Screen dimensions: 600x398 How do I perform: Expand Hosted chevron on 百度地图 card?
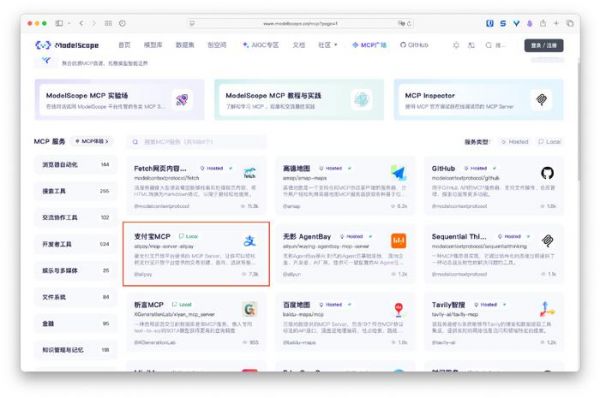coord(350,305)
